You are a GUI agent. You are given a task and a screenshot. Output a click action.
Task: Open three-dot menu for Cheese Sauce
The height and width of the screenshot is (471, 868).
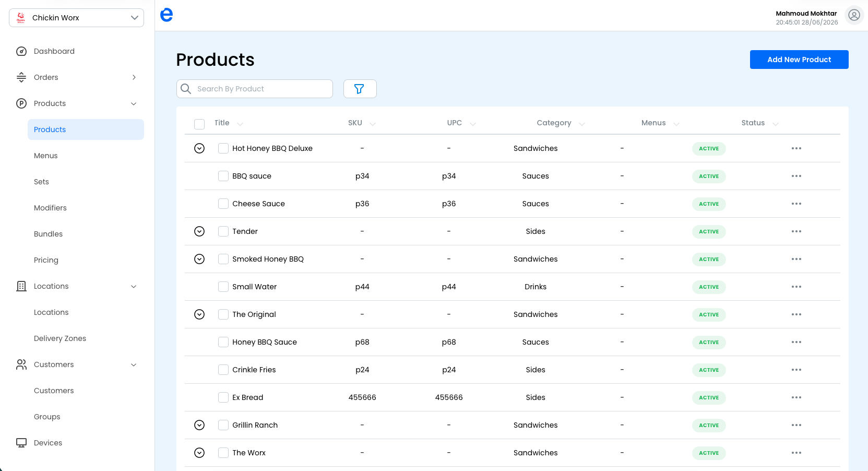point(796,204)
